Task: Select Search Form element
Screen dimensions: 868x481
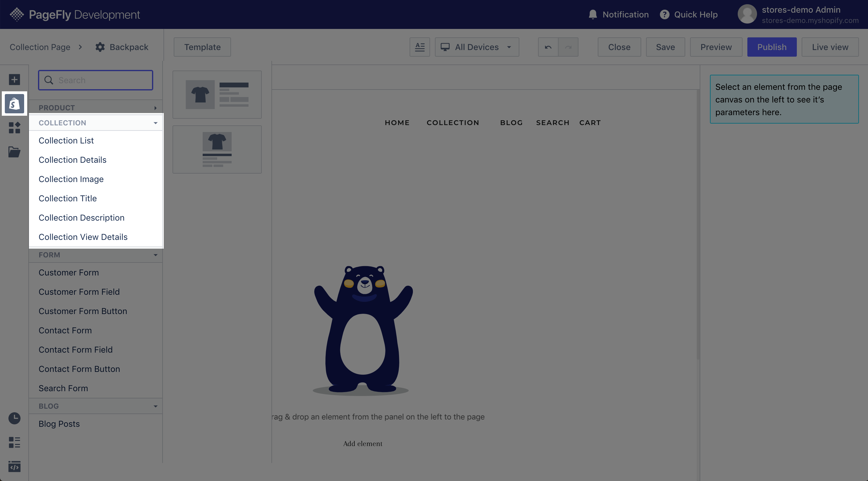Action: click(63, 388)
